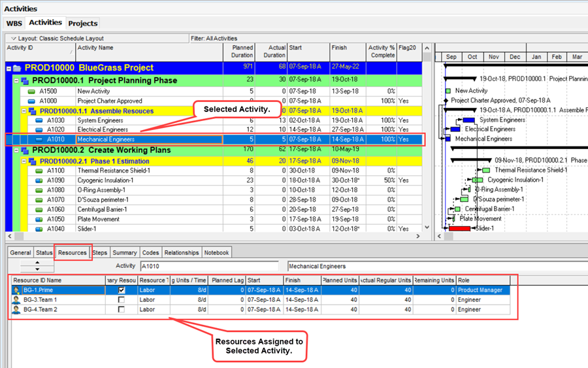This screenshot has height=368, width=588.
Task: Collapse PROD10000.1.1 Assemble Resouces group
Action: pyautogui.click(x=24, y=111)
